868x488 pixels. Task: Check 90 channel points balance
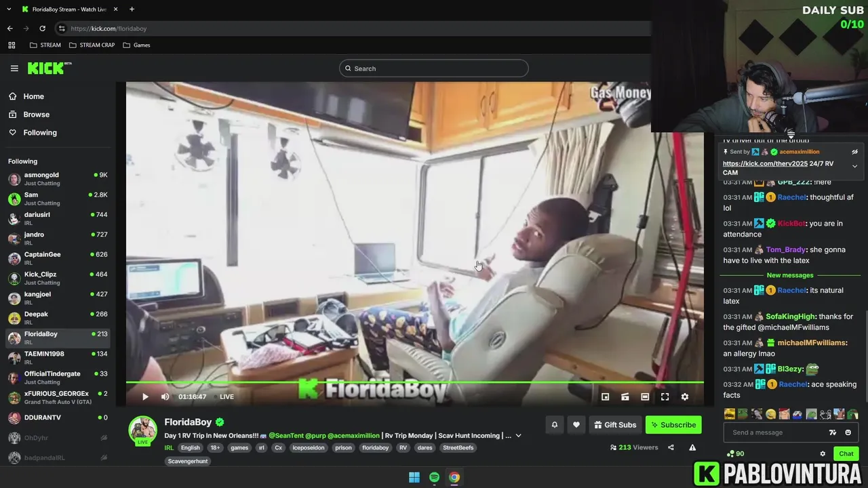(735, 453)
